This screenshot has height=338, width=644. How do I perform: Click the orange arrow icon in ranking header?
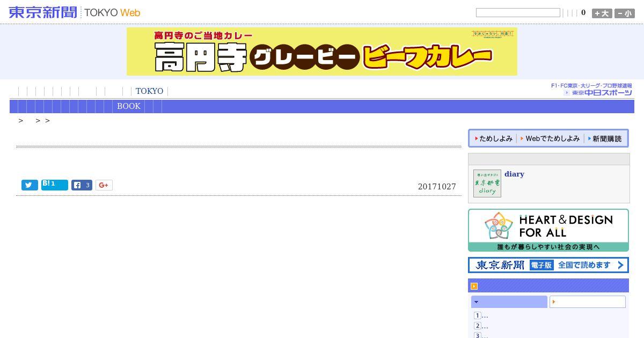point(474,286)
